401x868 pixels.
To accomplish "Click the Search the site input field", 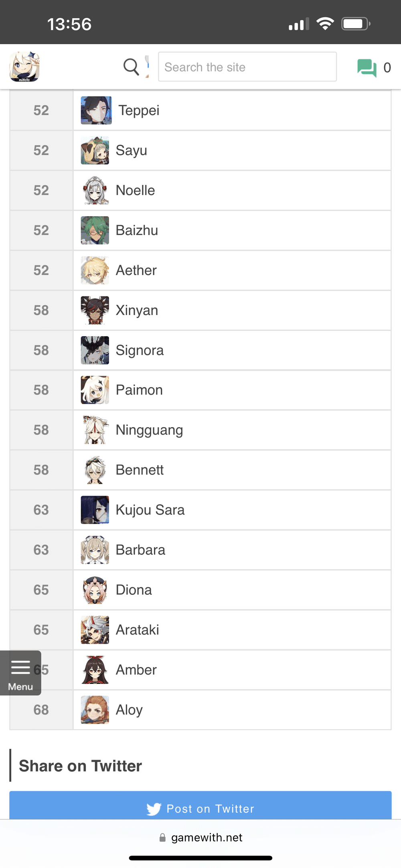I will coord(247,67).
